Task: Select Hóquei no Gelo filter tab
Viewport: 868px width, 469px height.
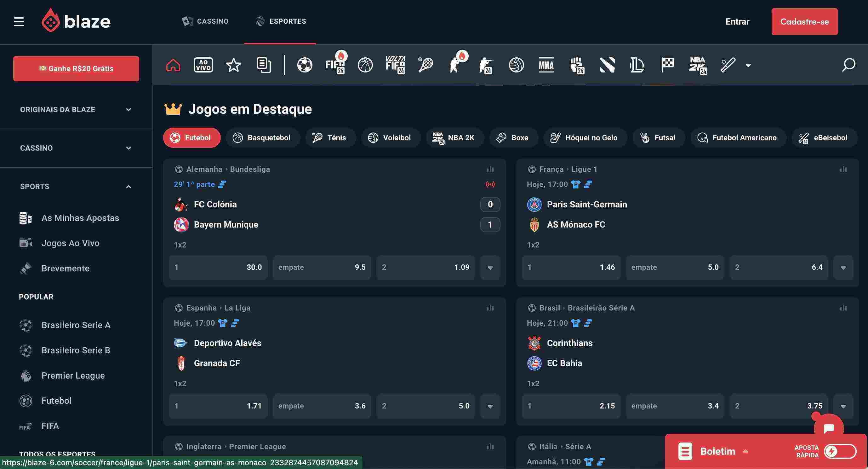Action: (x=585, y=137)
